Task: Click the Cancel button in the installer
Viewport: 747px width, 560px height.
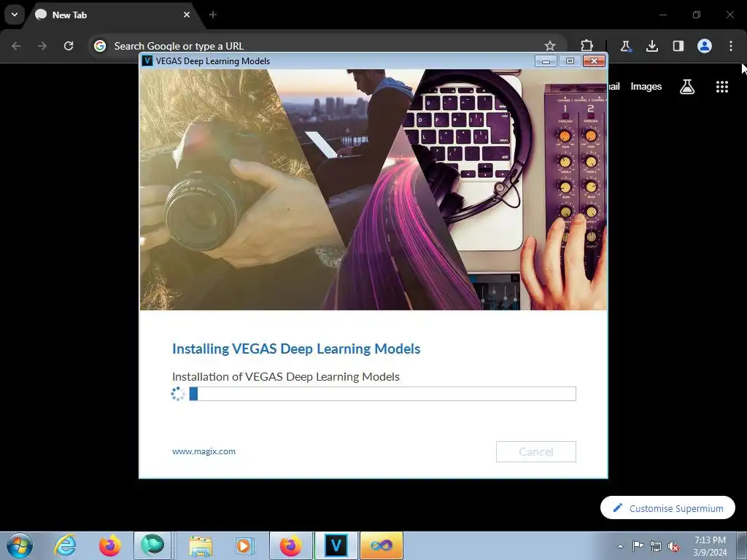Action: pos(536,451)
